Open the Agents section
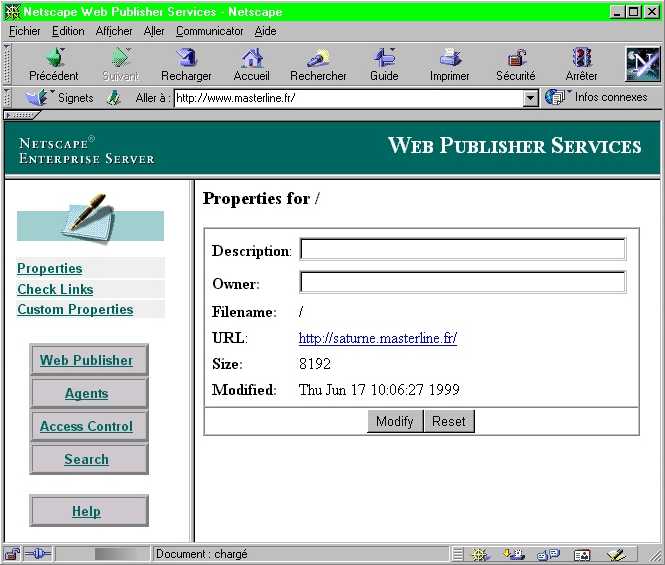This screenshot has width=665, height=565. 89,393
